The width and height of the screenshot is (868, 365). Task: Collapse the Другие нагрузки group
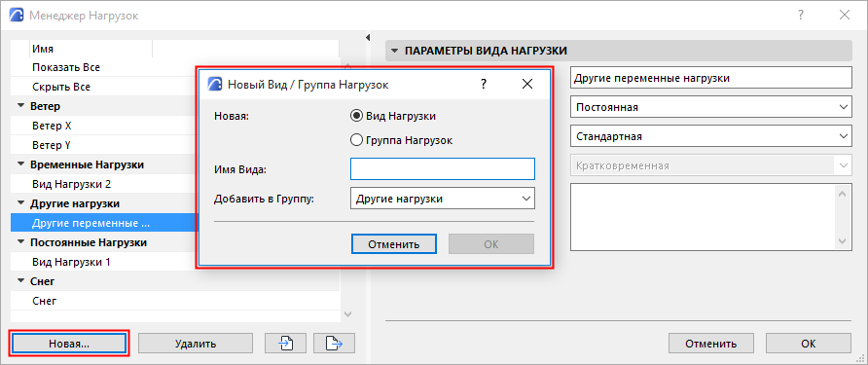pos(21,203)
